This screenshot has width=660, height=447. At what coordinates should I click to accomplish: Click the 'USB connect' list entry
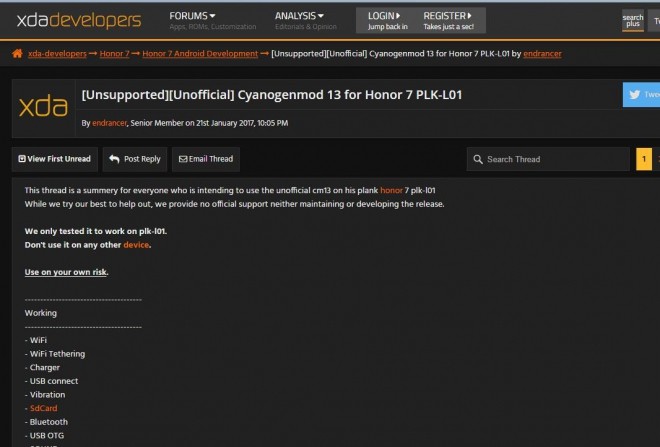[52, 381]
